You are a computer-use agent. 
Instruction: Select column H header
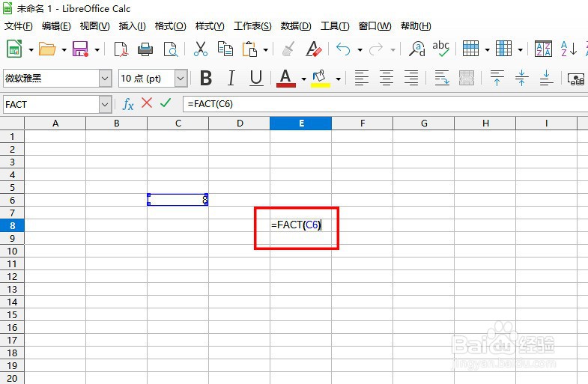coord(485,124)
